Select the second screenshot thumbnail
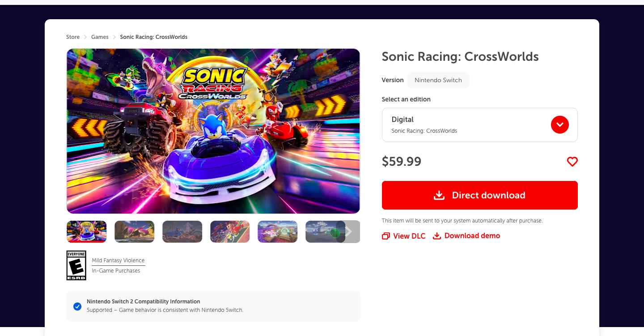 (134, 231)
